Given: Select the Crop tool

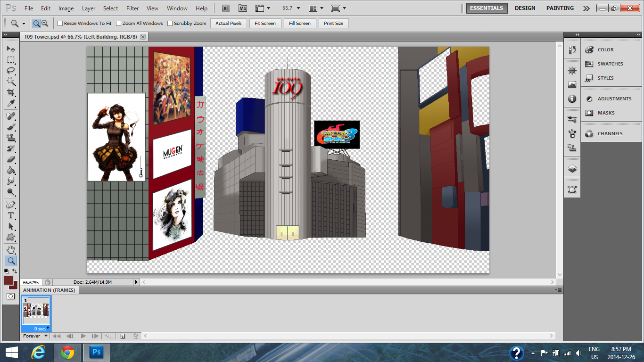Looking at the screenshot, I should (x=11, y=92).
